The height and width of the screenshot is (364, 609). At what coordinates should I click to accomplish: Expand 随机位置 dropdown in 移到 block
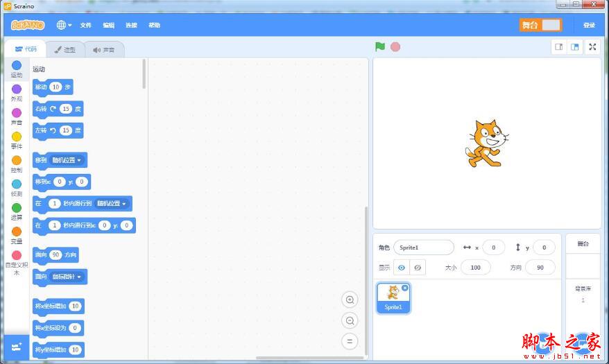coord(67,160)
